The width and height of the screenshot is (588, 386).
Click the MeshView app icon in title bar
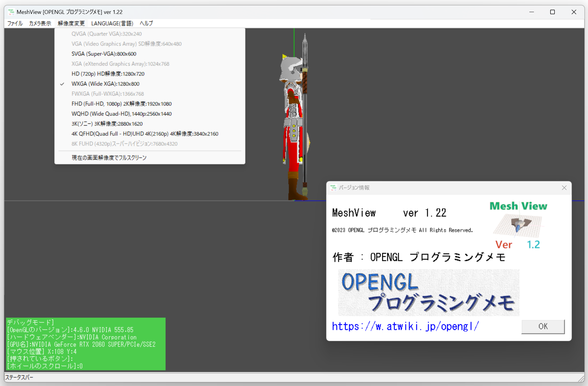11,12
